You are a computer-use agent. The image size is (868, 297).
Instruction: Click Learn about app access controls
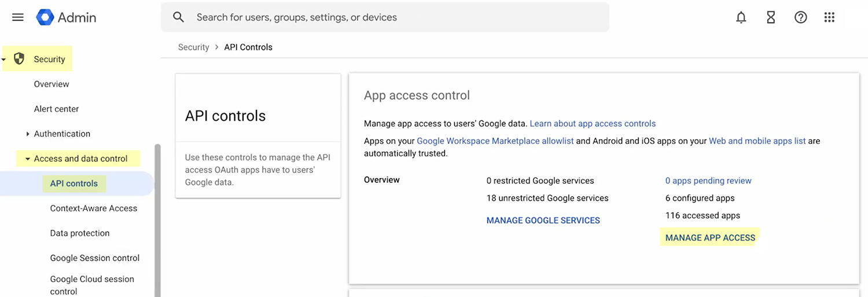(x=593, y=124)
